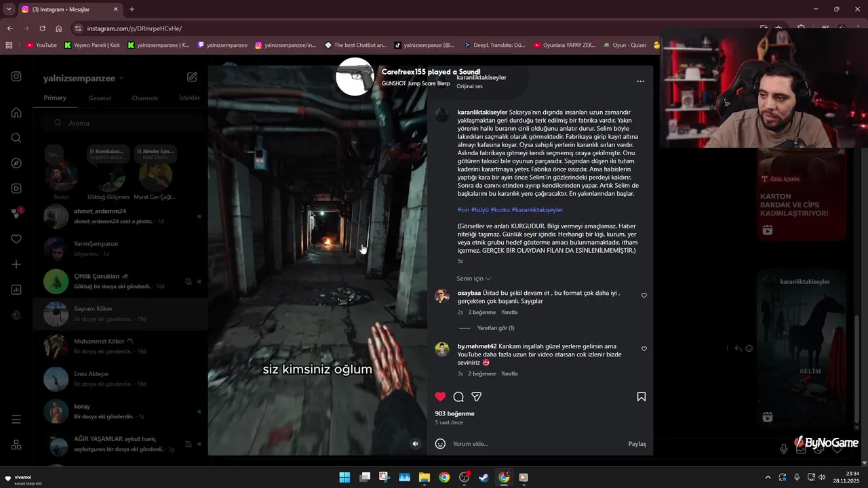Open Windows Start menu
The image size is (868, 488).
[x=344, y=477]
